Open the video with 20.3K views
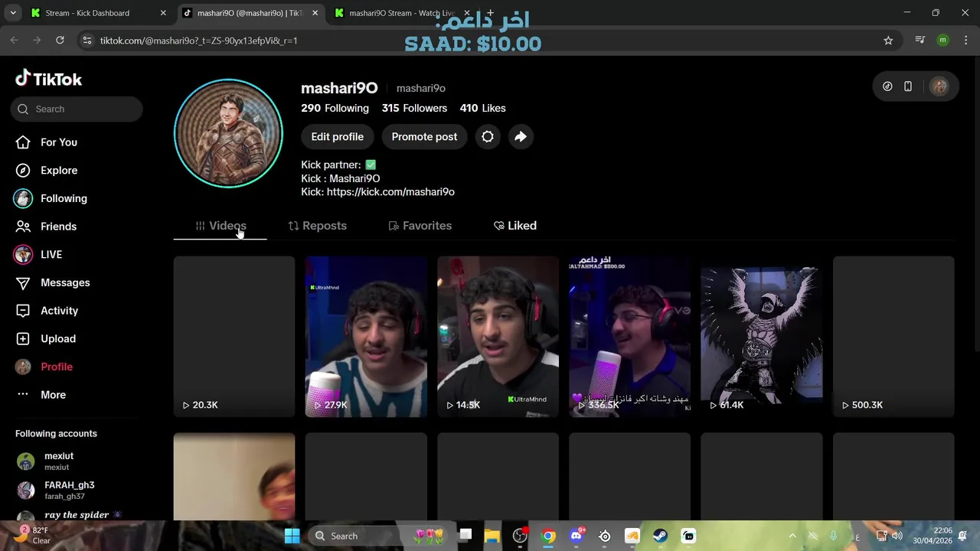Screen dimensions: 980x551 pos(234,337)
